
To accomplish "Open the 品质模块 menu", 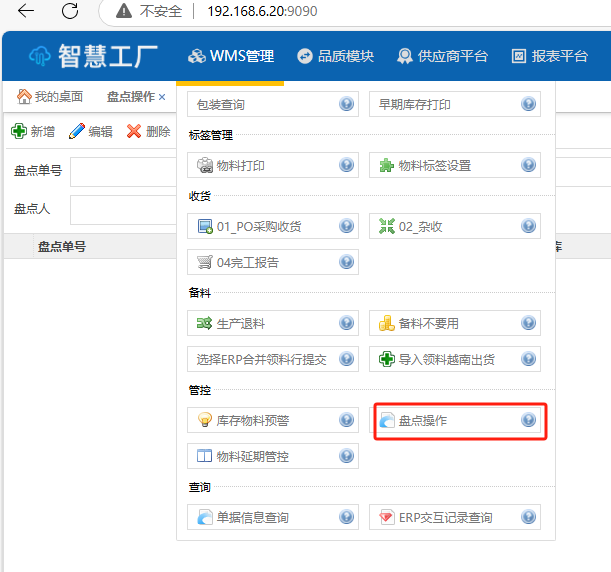I will (x=335, y=56).
